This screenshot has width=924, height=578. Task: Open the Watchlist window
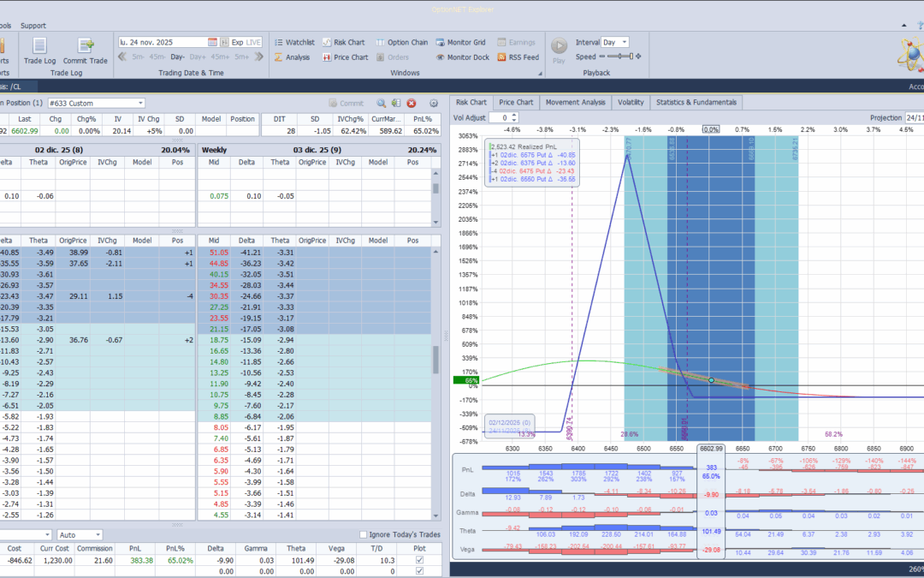293,42
